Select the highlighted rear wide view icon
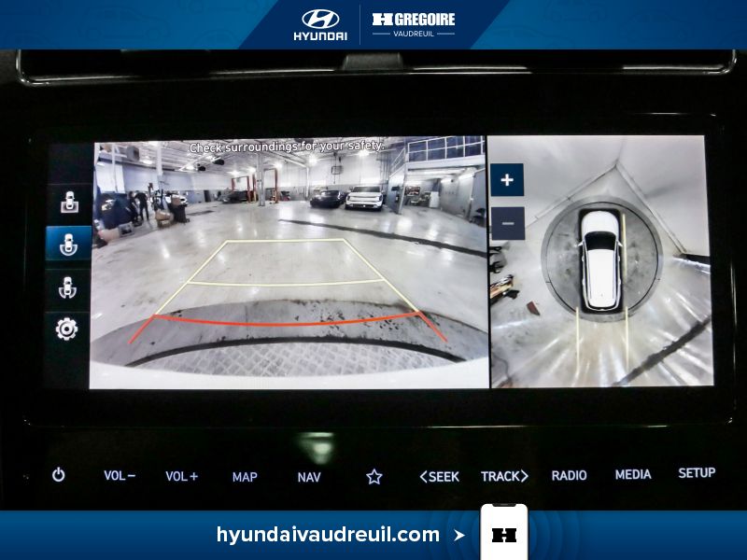This screenshot has height=560, width=747. click(x=68, y=244)
